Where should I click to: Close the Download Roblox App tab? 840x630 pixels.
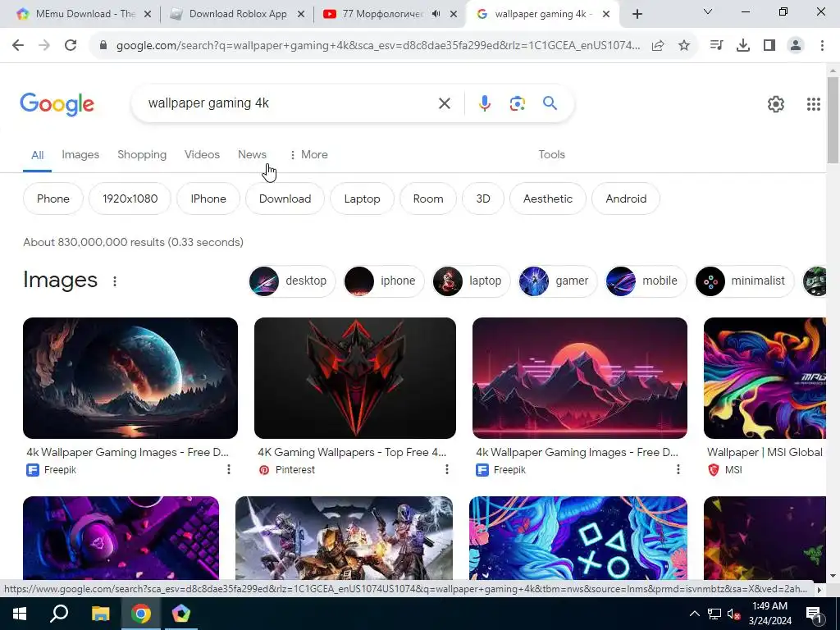tap(302, 14)
